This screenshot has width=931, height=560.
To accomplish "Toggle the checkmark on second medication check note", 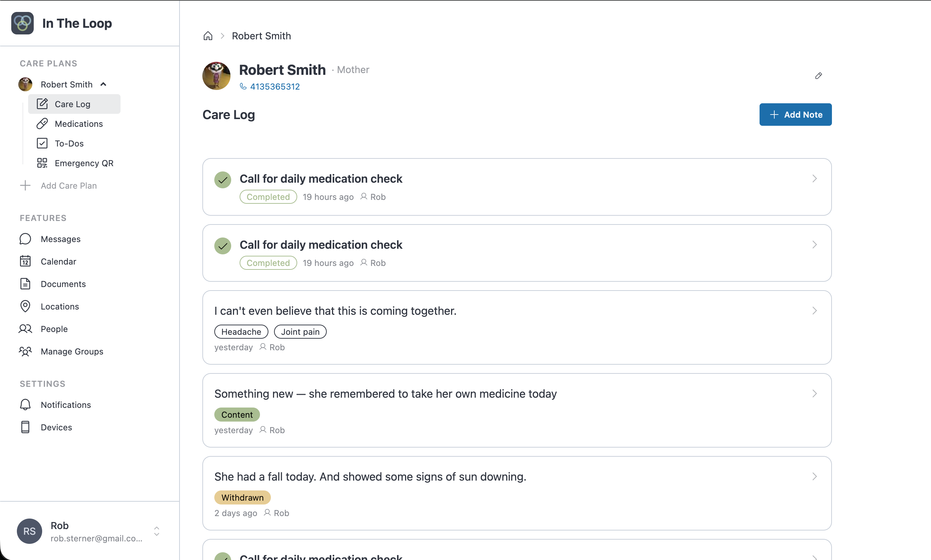I will click(222, 245).
